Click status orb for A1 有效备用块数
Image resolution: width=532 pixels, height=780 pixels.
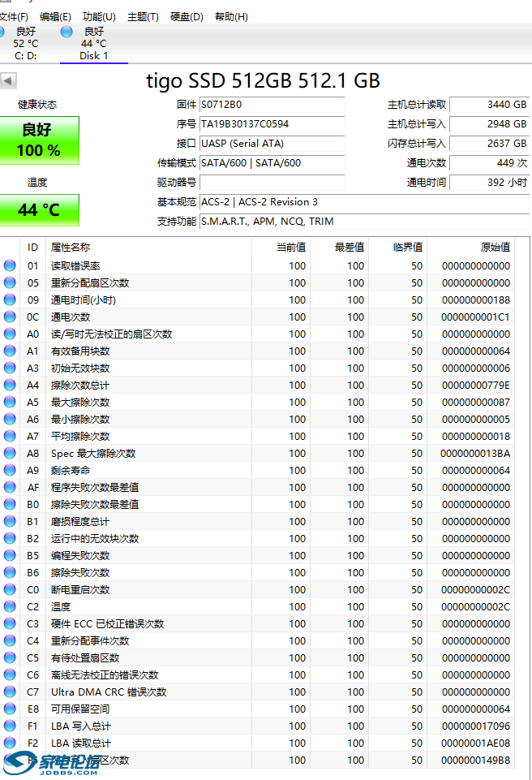pyautogui.click(x=10, y=351)
